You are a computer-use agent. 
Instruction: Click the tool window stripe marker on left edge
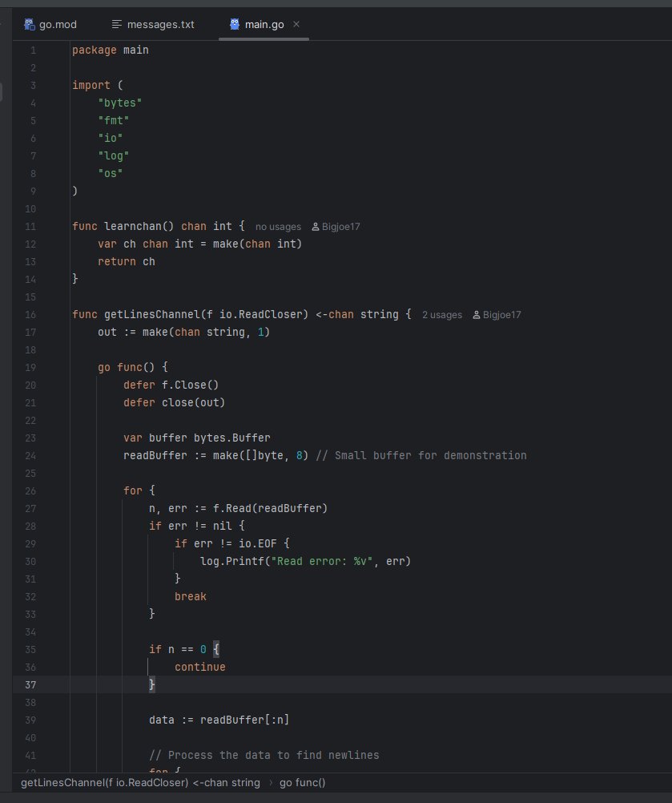pyautogui.click(x=3, y=91)
